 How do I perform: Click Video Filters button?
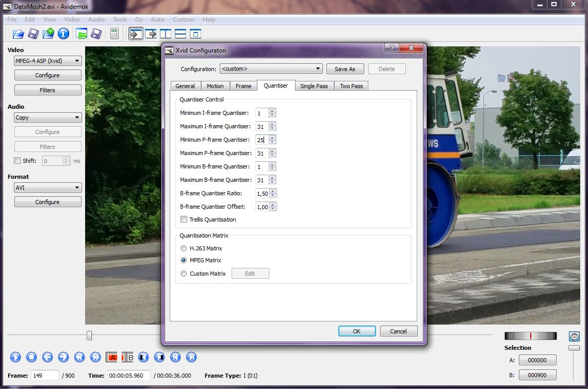47,90
